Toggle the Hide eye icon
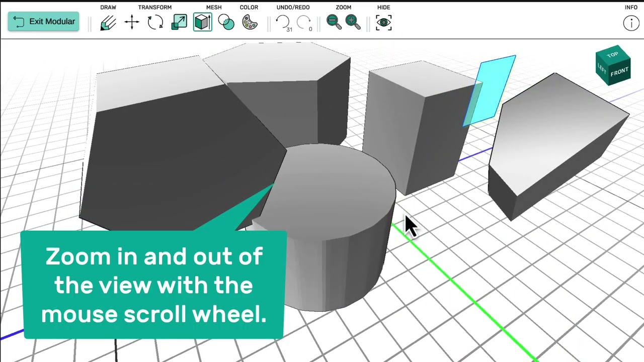Image resolution: width=644 pixels, height=362 pixels. [383, 22]
